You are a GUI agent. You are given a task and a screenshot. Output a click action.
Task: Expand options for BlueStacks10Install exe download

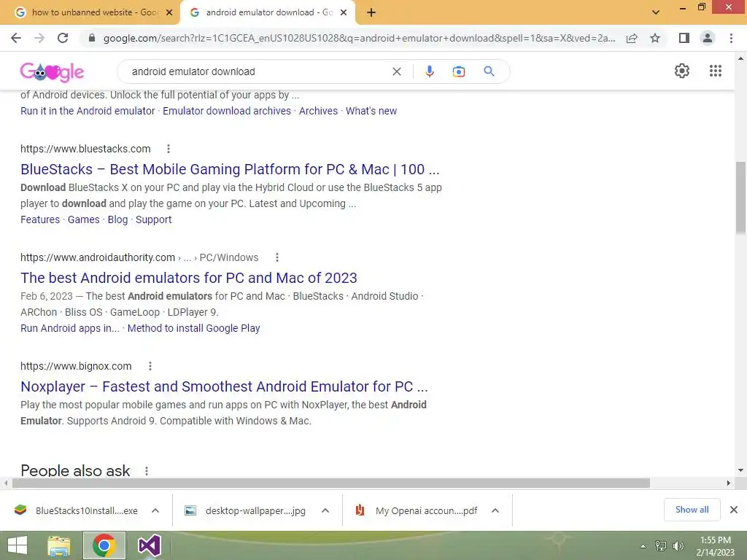155,510
